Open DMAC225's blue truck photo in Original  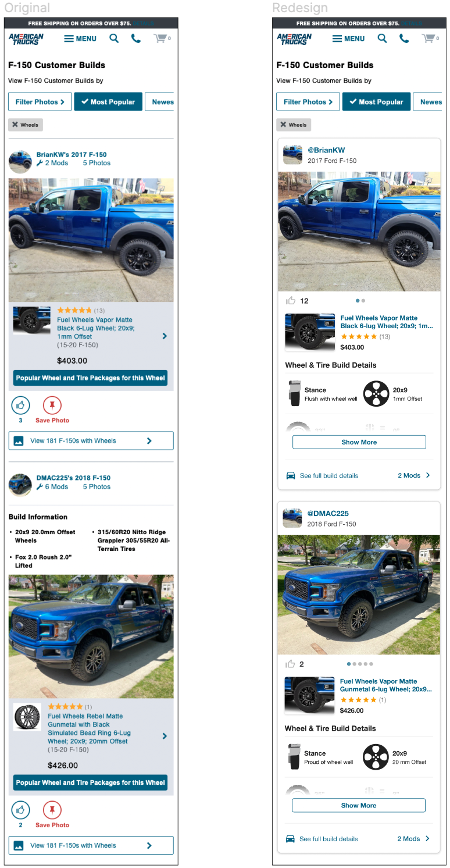pyautogui.click(x=91, y=636)
